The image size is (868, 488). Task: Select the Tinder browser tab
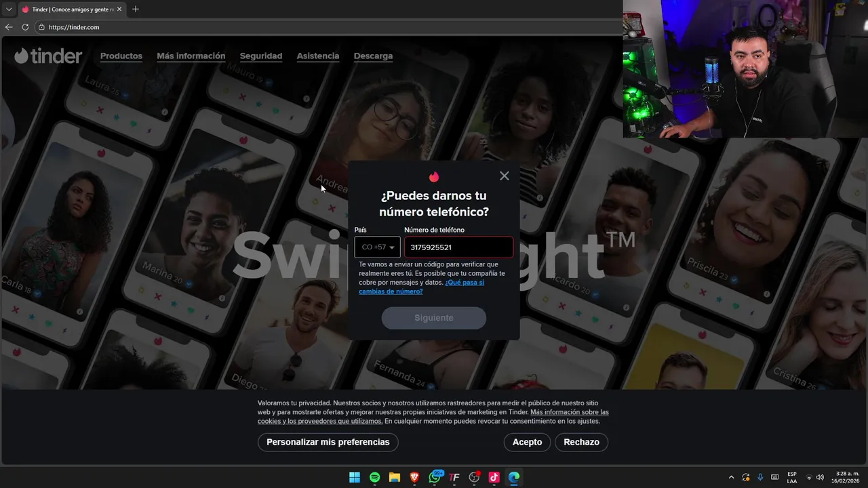pos(72,9)
